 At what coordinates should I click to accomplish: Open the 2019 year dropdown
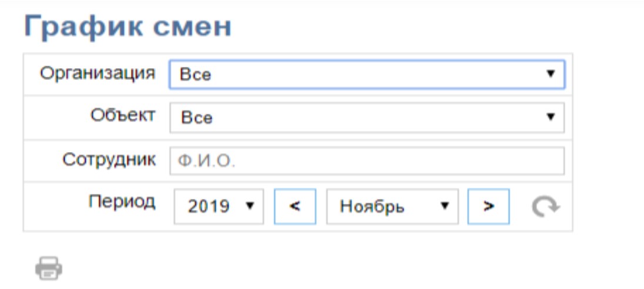(x=219, y=207)
